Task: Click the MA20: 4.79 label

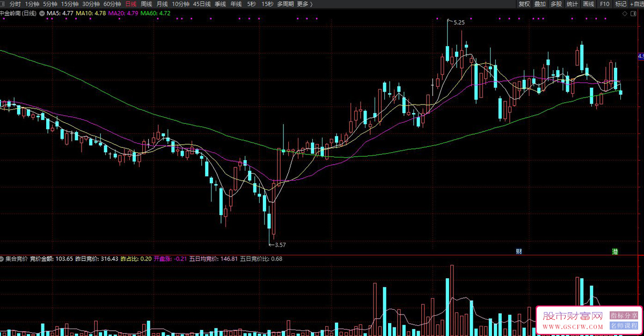Action: point(123,13)
